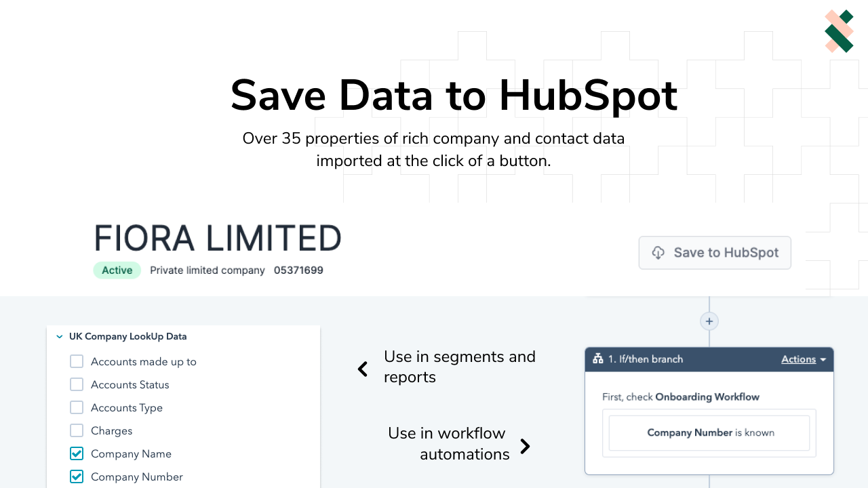Click the right-pointing chevron arrow
Viewport: 868px width, 488px height.
click(525, 446)
